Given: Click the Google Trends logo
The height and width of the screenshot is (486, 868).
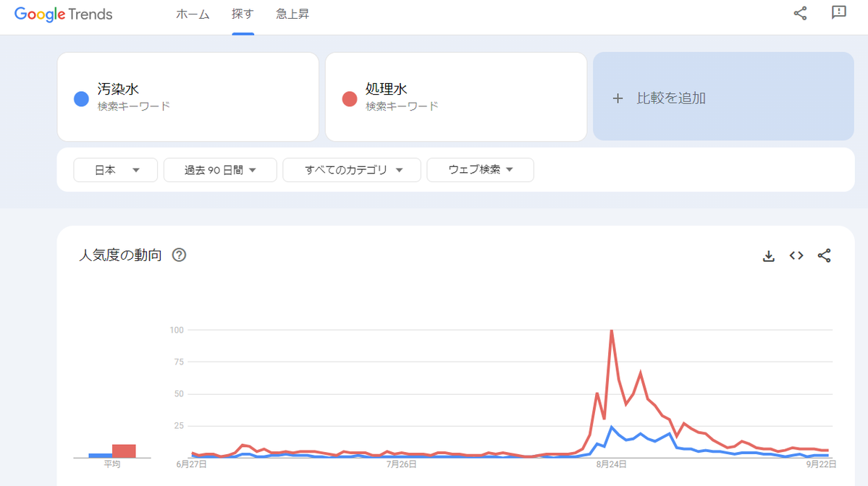Looking at the screenshot, I should click(x=64, y=14).
